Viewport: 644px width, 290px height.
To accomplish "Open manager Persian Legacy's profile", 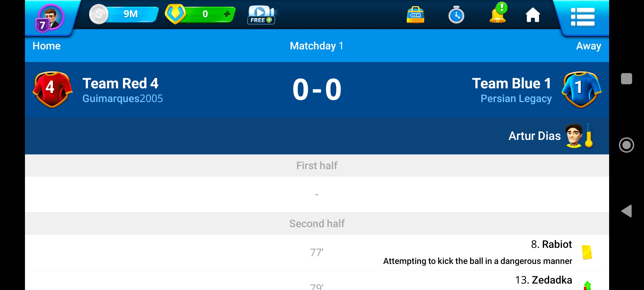I will 516,99.
